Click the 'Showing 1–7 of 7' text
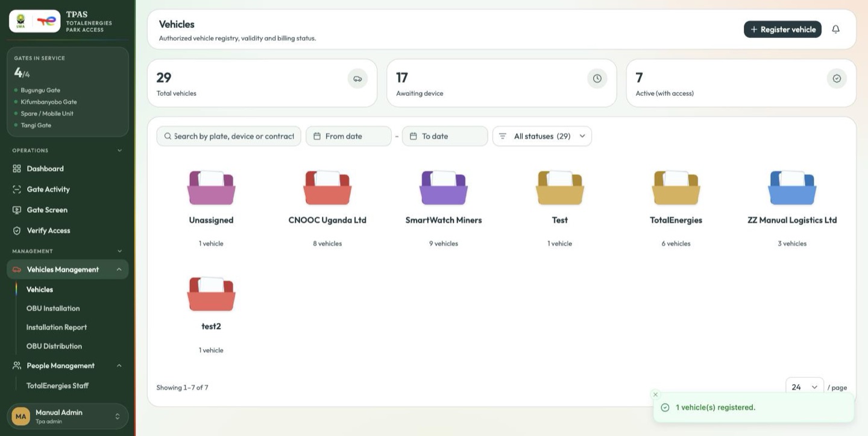 pyautogui.click(x=182, y=388)
